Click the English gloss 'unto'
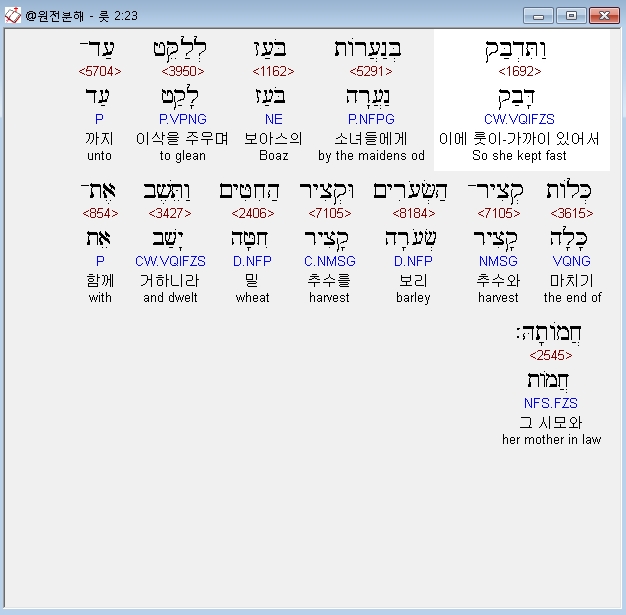Screen dimensions: 626x615 (x=99, y=156)
